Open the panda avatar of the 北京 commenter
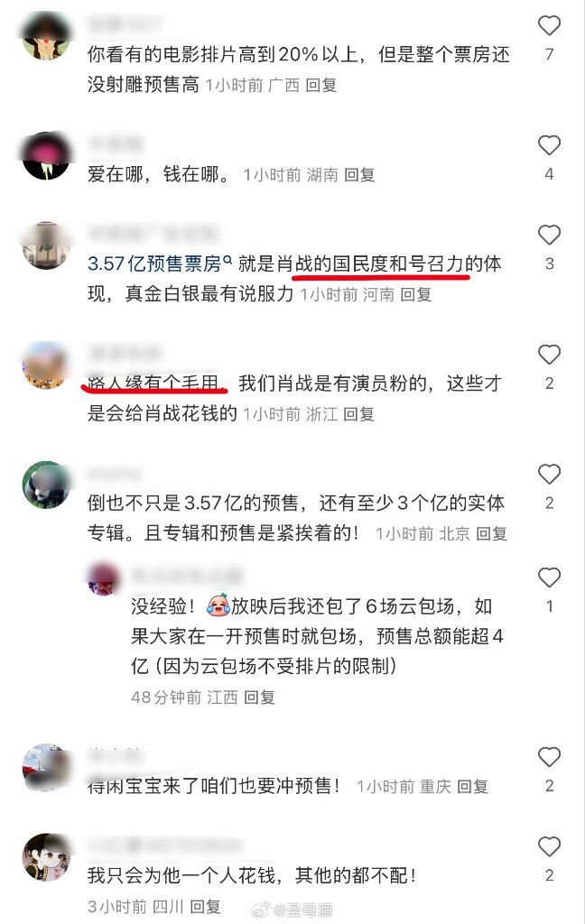The width and height of the screenshot is (585, 924). click(x=46, y=485)
